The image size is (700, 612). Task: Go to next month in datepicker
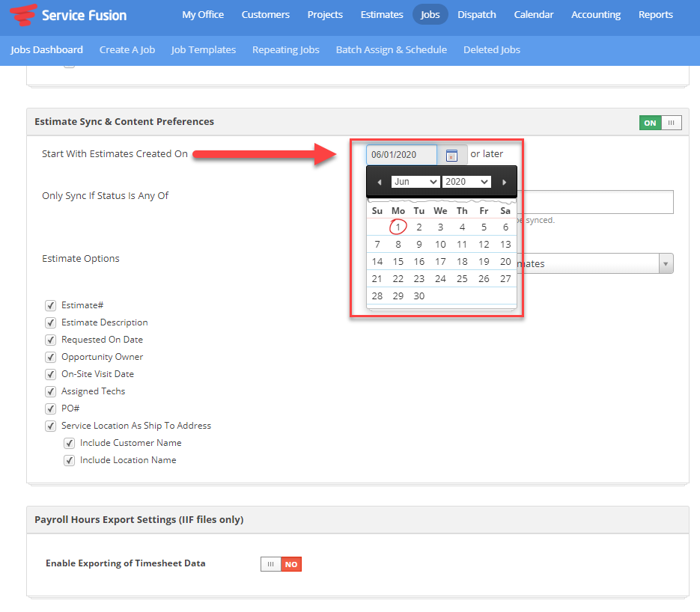pyautogui.click(x=504, y=182)
